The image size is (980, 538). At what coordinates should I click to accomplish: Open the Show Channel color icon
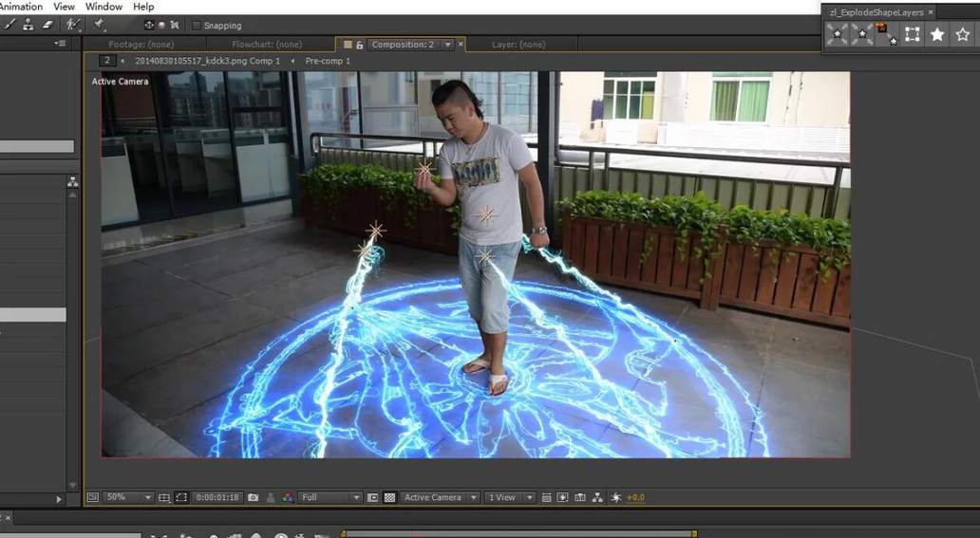click(287, 497)
